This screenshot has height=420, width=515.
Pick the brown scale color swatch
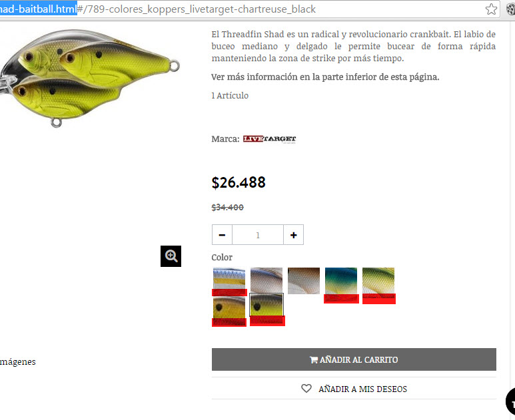point(304,280)
